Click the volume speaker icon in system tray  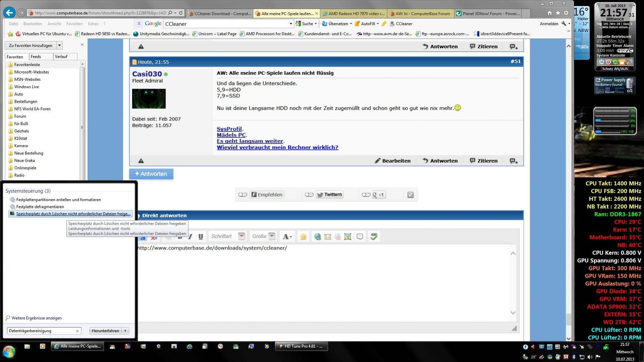tap(590, 357)
